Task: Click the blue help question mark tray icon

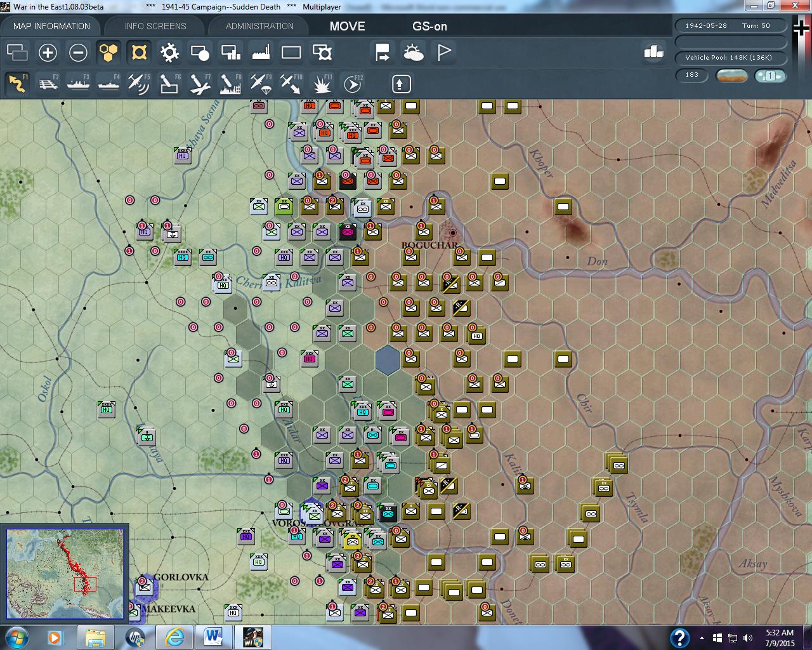Action: [679, 638]
